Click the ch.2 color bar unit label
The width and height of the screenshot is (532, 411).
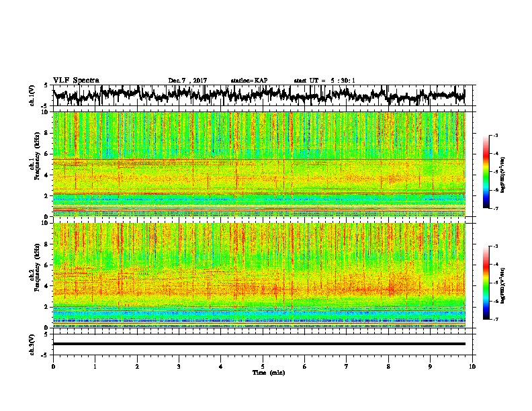503,285
